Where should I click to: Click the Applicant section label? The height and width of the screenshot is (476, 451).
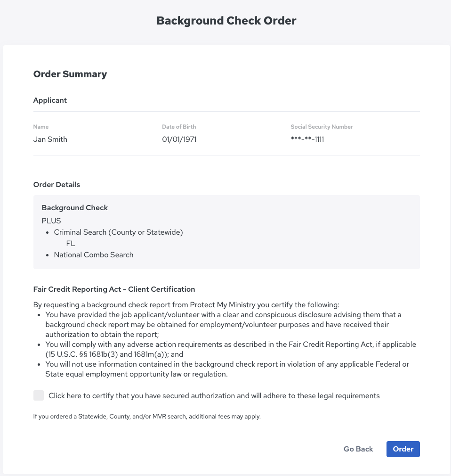point(50,100)
